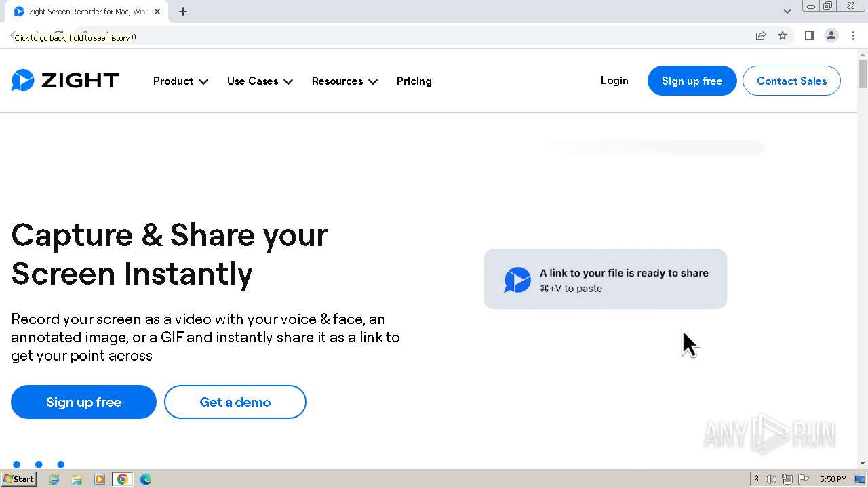Expand the Use Cases menu

click(x=260, y=81)
